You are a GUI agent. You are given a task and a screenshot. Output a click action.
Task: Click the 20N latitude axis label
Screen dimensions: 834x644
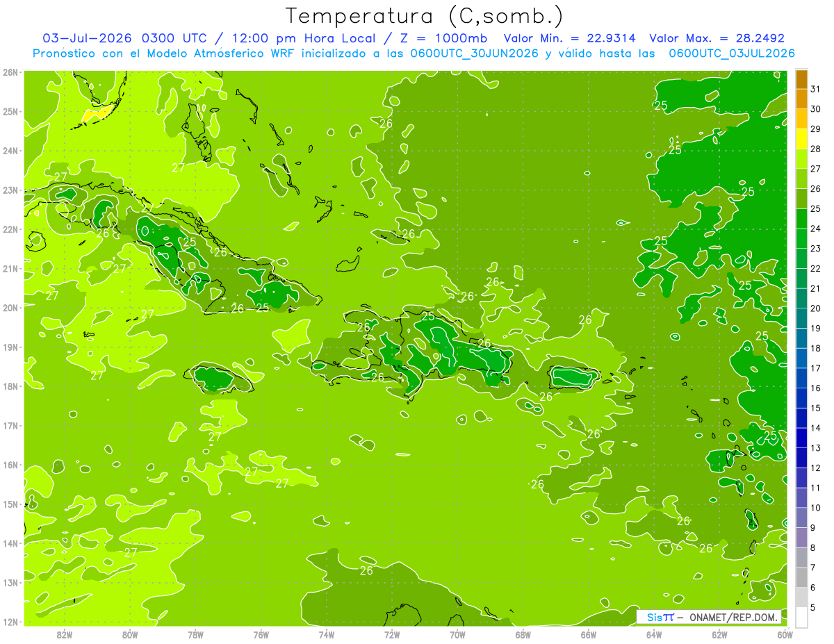10,308
